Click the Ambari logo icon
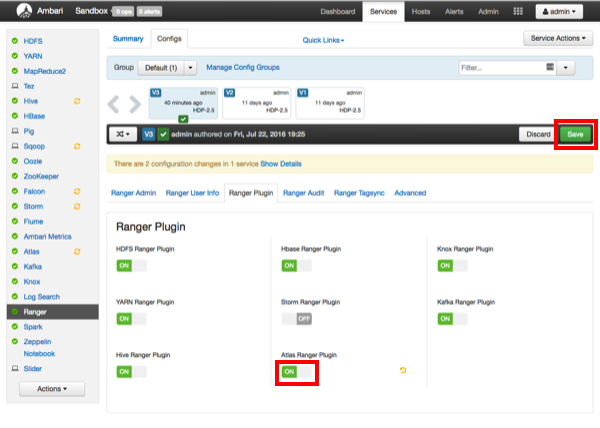Screen dimensions: 600x428 pos(16,12)
